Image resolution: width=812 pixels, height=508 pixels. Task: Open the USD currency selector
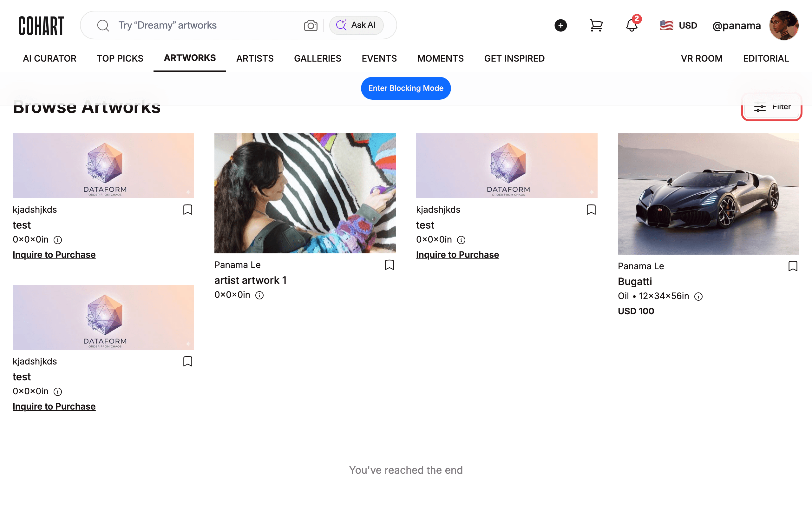(678, 25)
